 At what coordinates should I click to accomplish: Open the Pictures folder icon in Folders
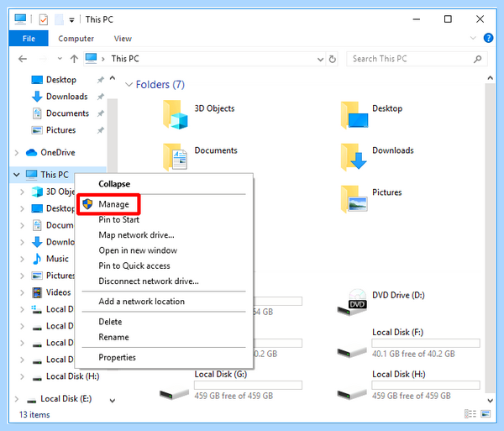(x=354, y=198)
